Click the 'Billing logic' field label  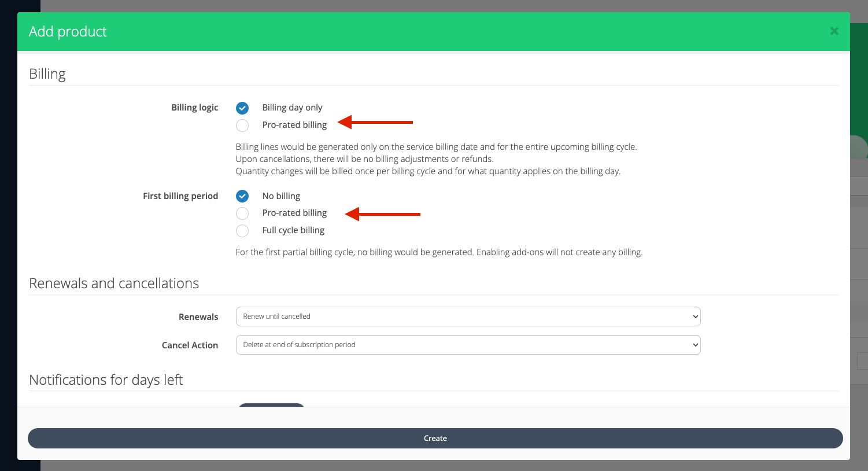coord(194,108)
